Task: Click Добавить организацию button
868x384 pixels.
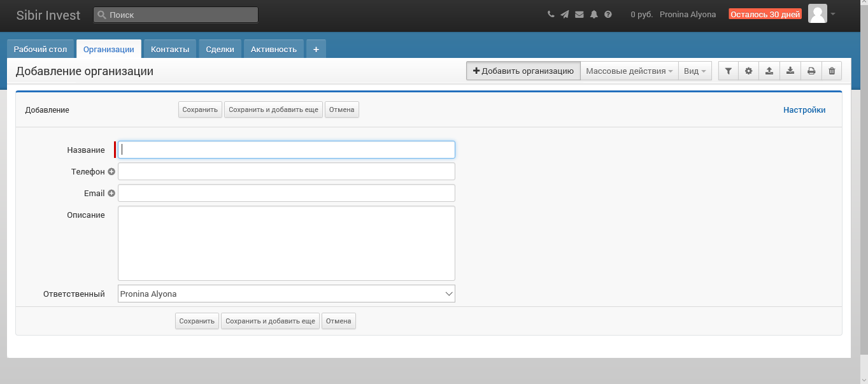Action: [523, 71]
